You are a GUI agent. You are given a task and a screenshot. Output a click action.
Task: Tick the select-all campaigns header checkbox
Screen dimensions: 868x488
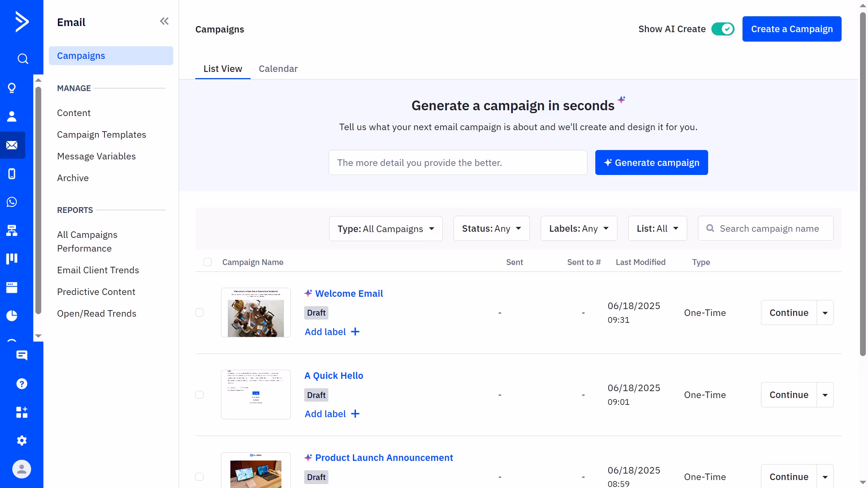click(208, 262)
